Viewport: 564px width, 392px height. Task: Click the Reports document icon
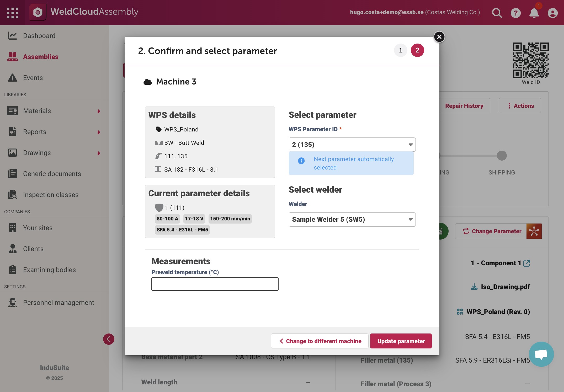[12, 132]
